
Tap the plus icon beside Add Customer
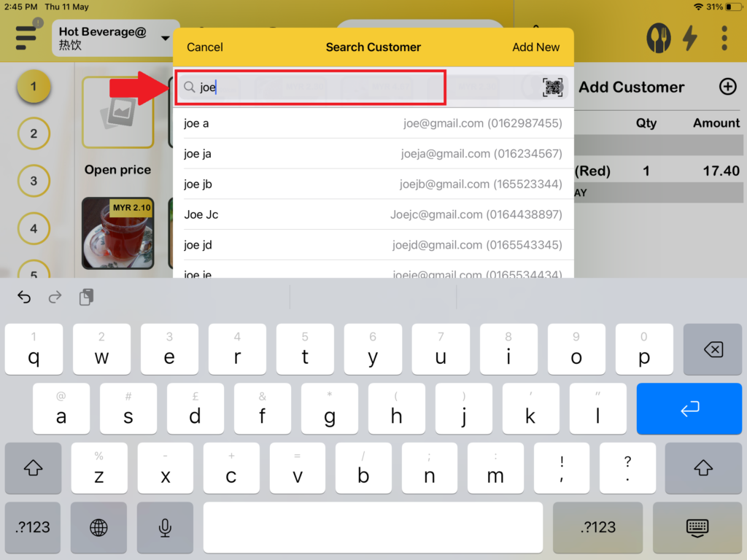(727, 87)
